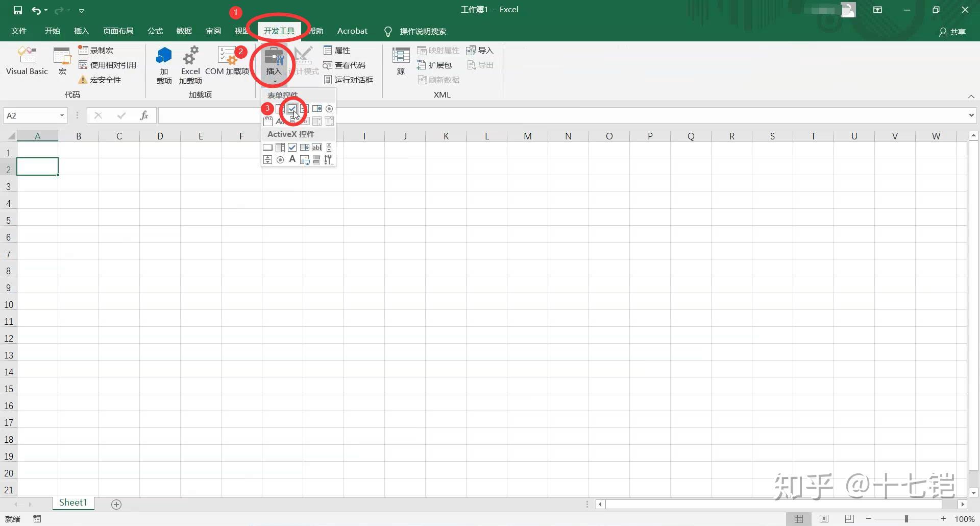Select the form control check box
980x526 pixels.
pos(292,109)
